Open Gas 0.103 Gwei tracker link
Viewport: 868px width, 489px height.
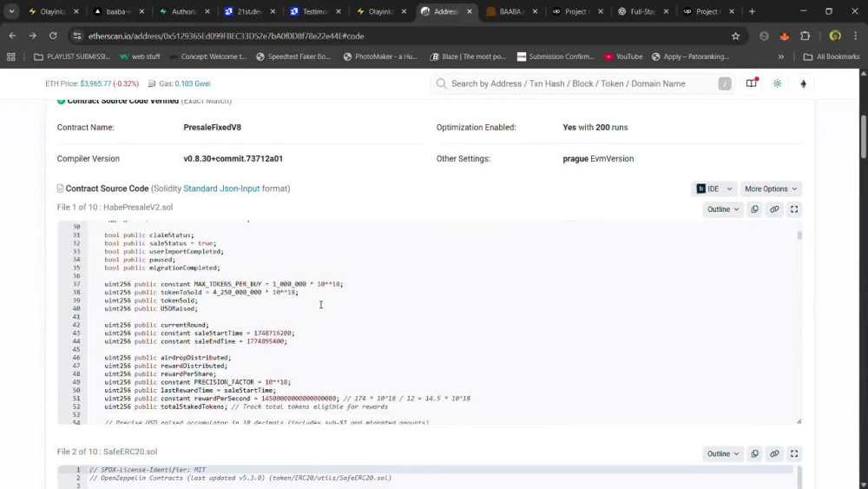pos(192,83)
